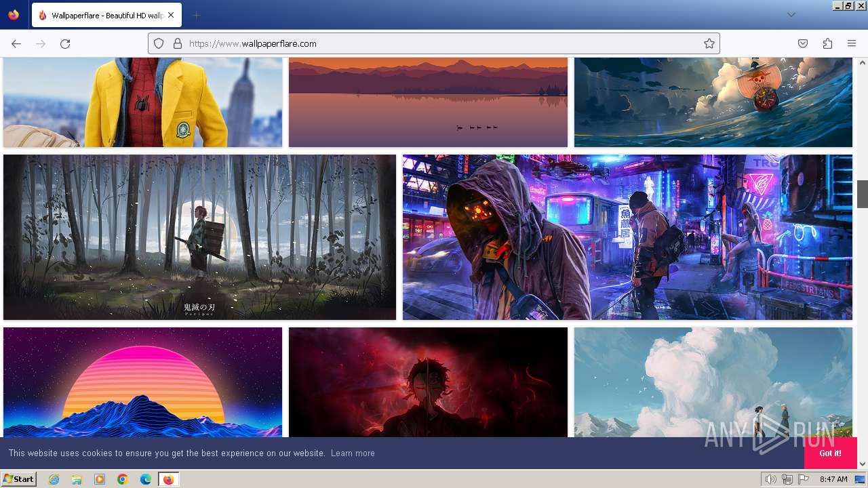The width and height of the screenshot is (868, 488).
Task: Click the Firefox back arrow button
Action: click(16, 43)
